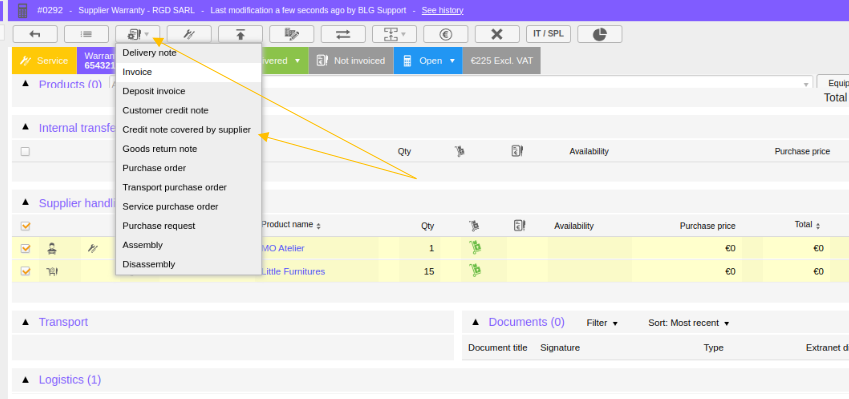849x399 pixels.
Task: Toggle the Supplier handling select-all checkbox
Action: pos(25,226)
